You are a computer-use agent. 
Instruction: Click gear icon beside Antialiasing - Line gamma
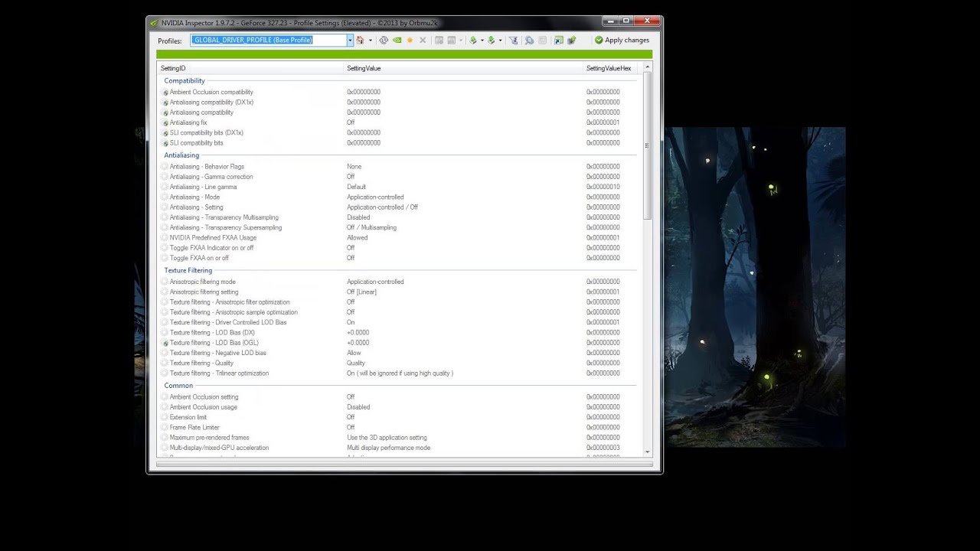(165, 187)
